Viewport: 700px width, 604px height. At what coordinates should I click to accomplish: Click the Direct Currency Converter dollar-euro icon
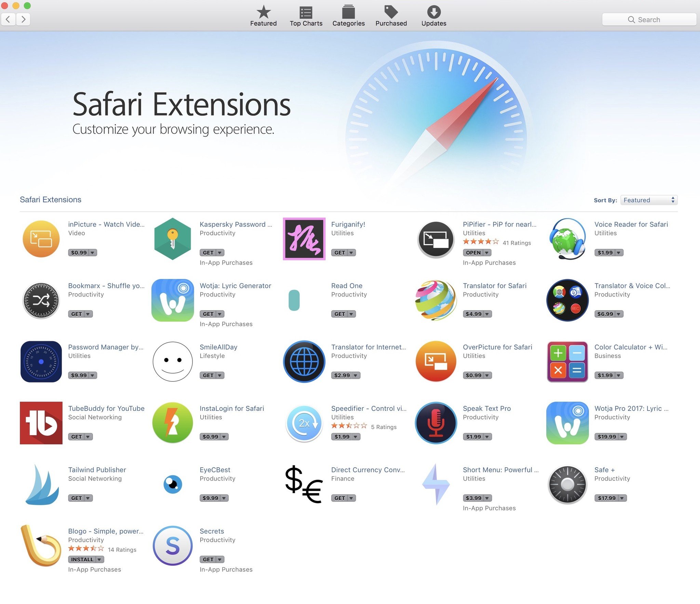tap(304, 484)
